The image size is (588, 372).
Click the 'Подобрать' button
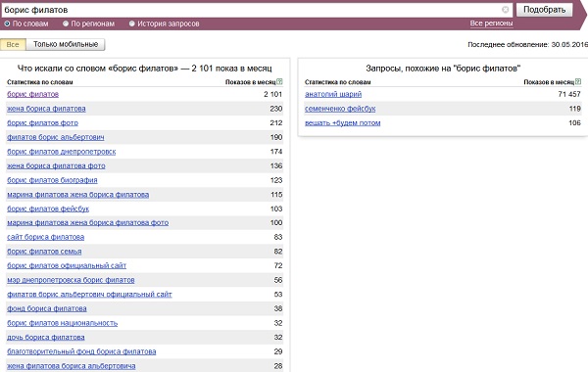tap(544, 10)
